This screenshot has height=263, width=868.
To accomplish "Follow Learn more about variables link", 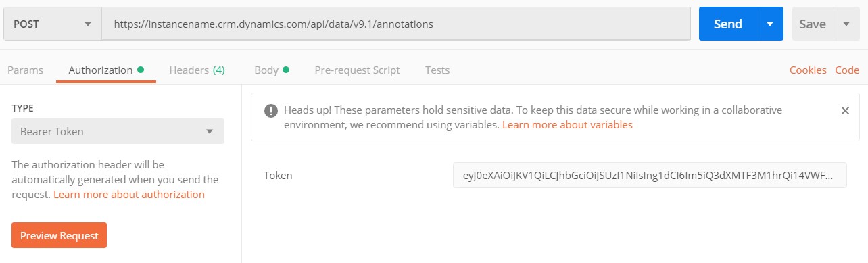I will pyautogui.click(x=567, y=125).
